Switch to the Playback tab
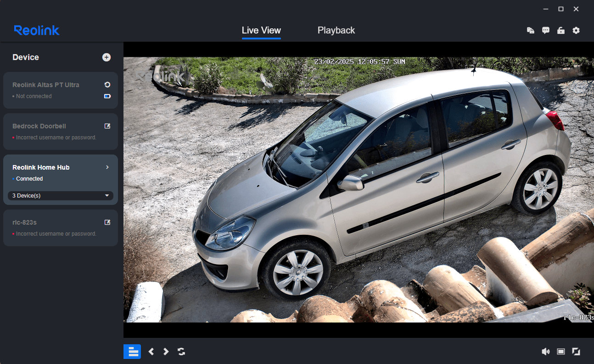 336,31
